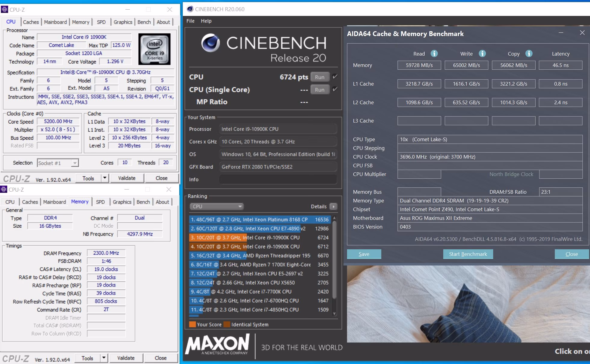Toggle the CPU Single Core test checkbox

pyautogui.click(x=335, y=89)
